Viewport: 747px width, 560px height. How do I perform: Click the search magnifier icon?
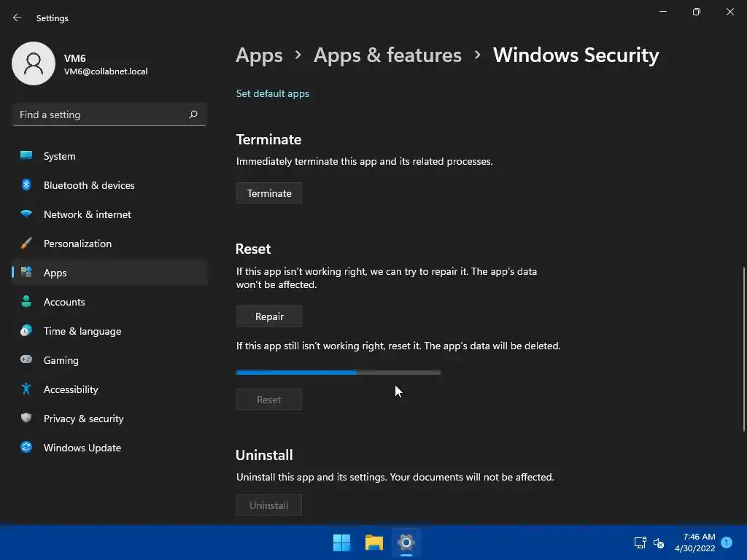[193, 114]
